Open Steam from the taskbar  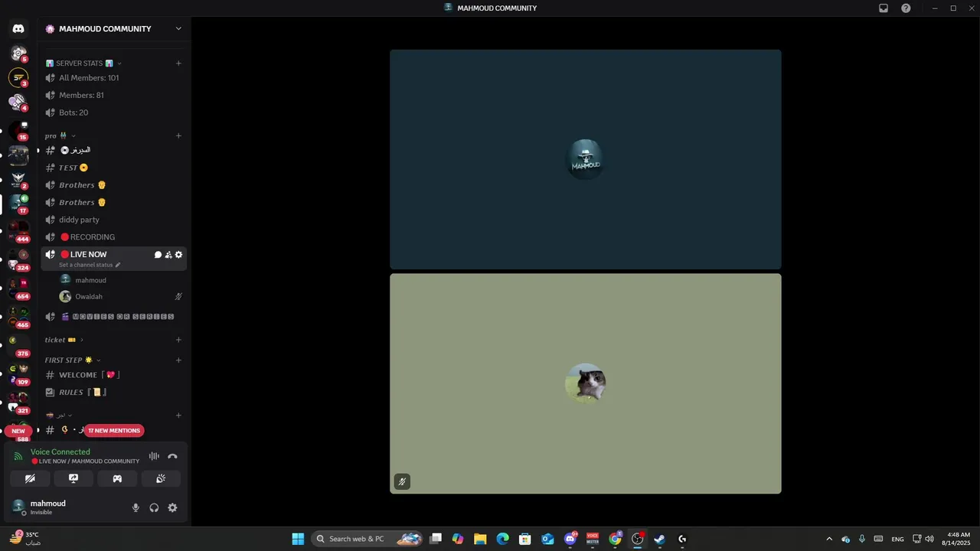pyautogui.click(x=659, y=539)
